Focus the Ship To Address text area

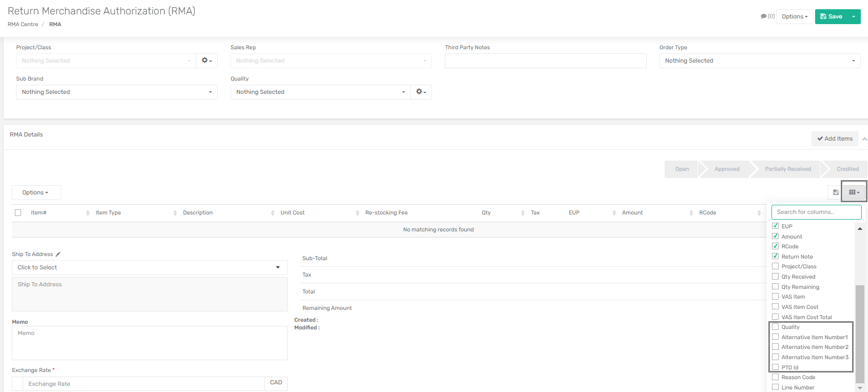point(149,294)
